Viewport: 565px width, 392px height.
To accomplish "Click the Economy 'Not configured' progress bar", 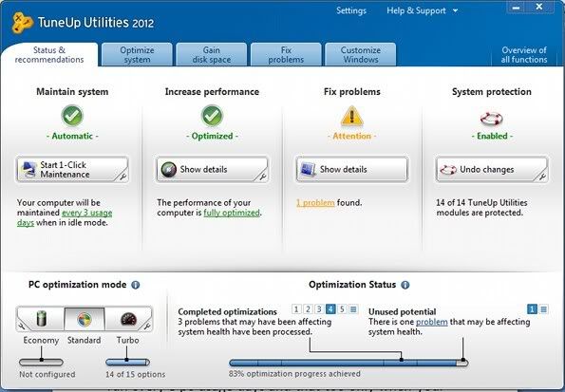I will pyautogui.click(x=41, y=362).
